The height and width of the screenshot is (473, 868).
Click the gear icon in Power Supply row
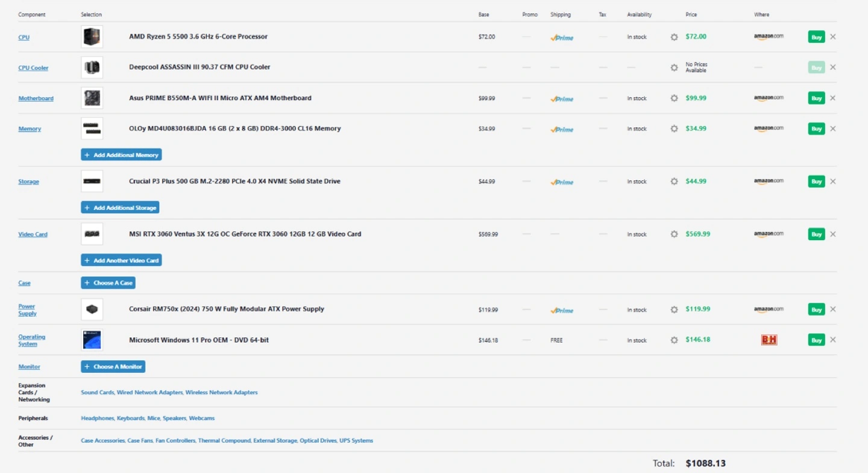(674, 310)
